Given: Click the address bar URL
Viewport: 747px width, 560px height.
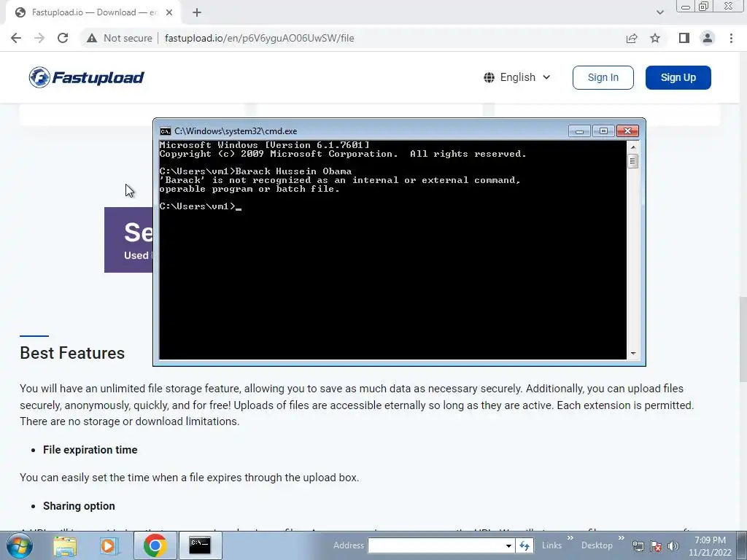Looking at the screenshot, I should (x=259, y=38).
